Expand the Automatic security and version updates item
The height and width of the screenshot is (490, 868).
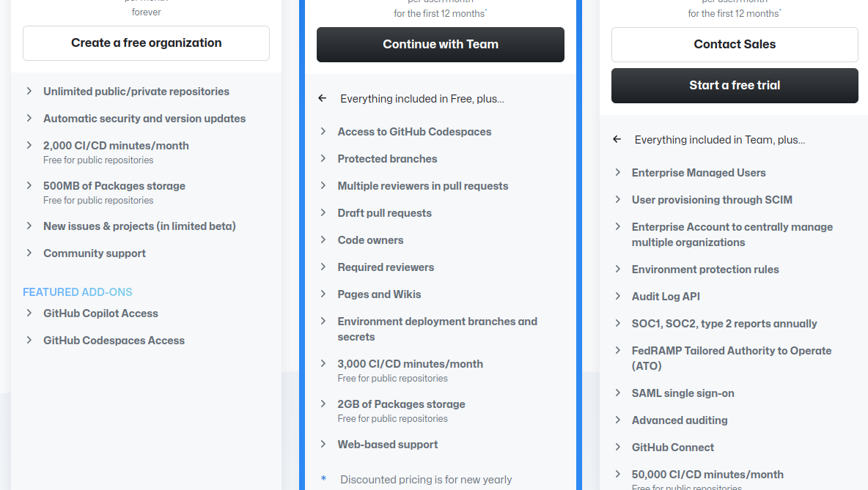click(29, 118)
